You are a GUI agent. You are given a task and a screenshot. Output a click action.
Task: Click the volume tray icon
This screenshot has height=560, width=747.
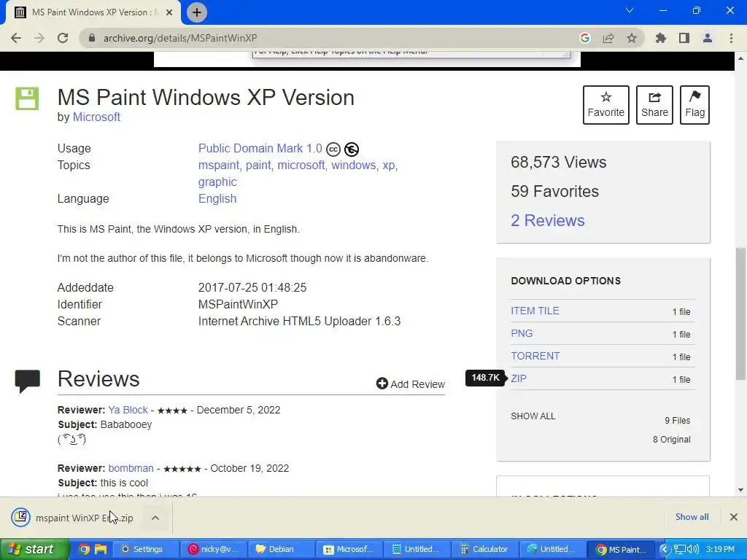693,550
